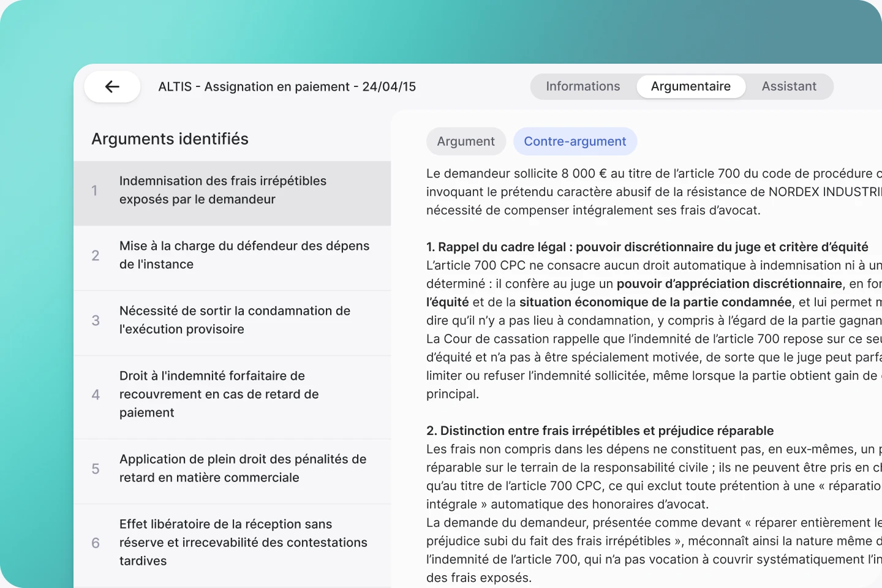Choose argument 3 about l'exécution provisoire
This screenshot has height=588, width=882.
[232, 323]
